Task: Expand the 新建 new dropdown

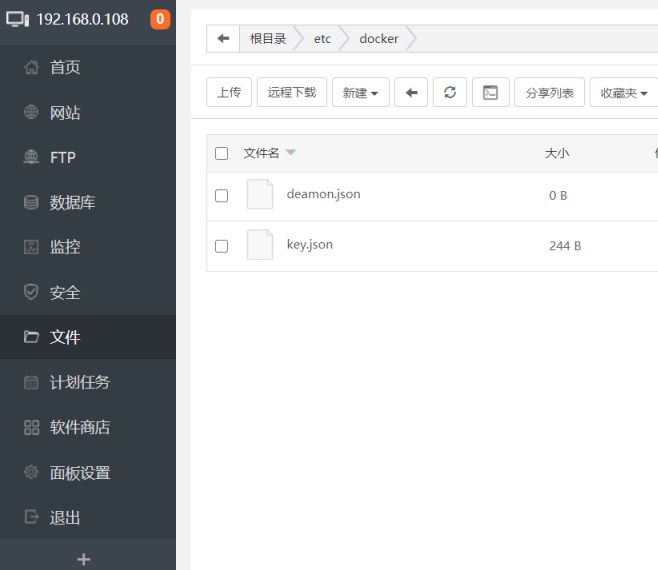Action: pyautogui.click(x=361, y=92)
